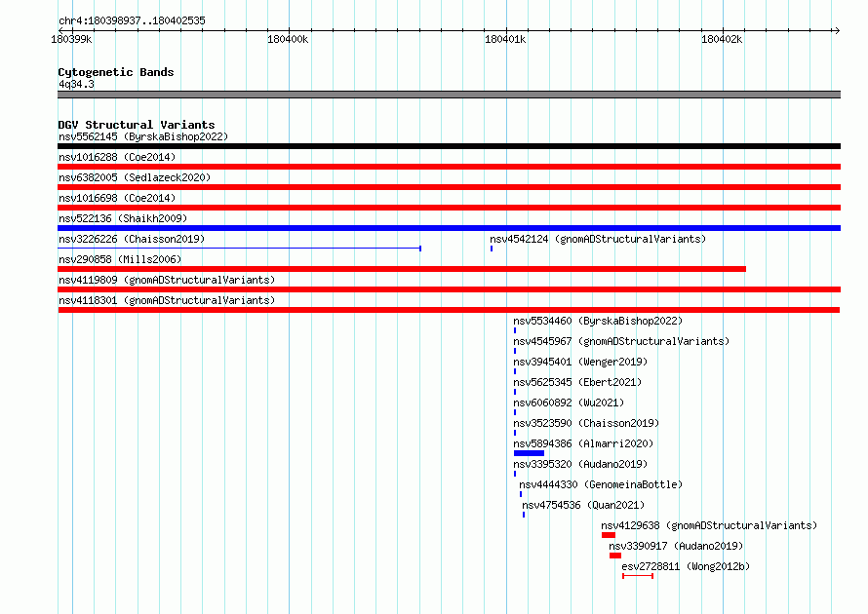Click the small blue nsv4542124 marker

(492, 249)
